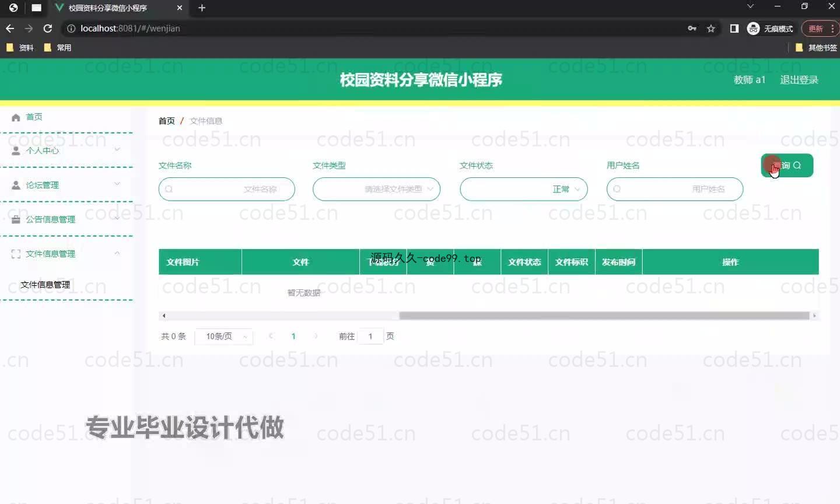Viewport: 840px width, 504px height.
Task: Click the magnifier icon in 用户姓名 field
Action: pos(617,189)
